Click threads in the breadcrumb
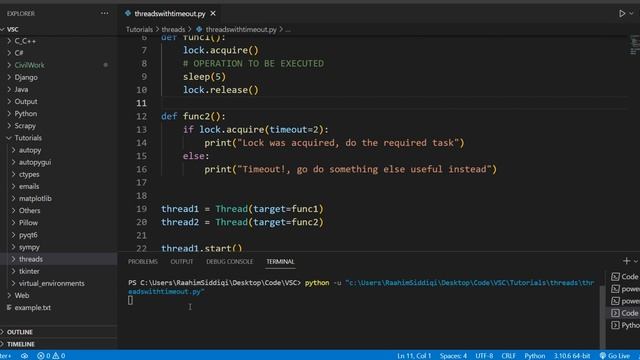Screen dimensions: 640x360 [x=173, y=29]
